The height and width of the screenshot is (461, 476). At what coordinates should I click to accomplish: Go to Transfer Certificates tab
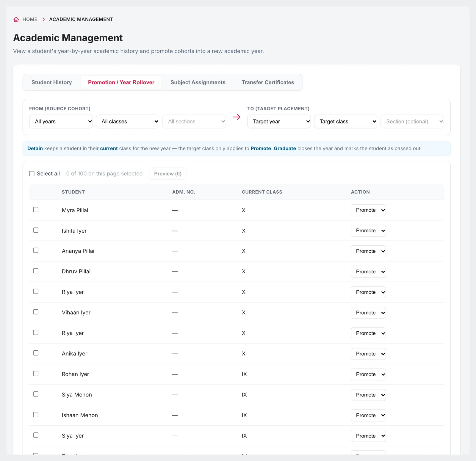pos(268,82)
